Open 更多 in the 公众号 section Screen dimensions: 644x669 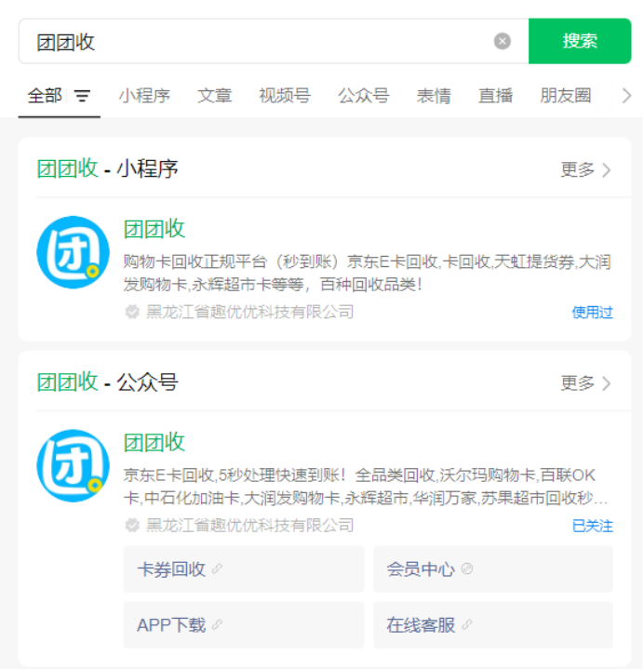(x=585, y=383)
